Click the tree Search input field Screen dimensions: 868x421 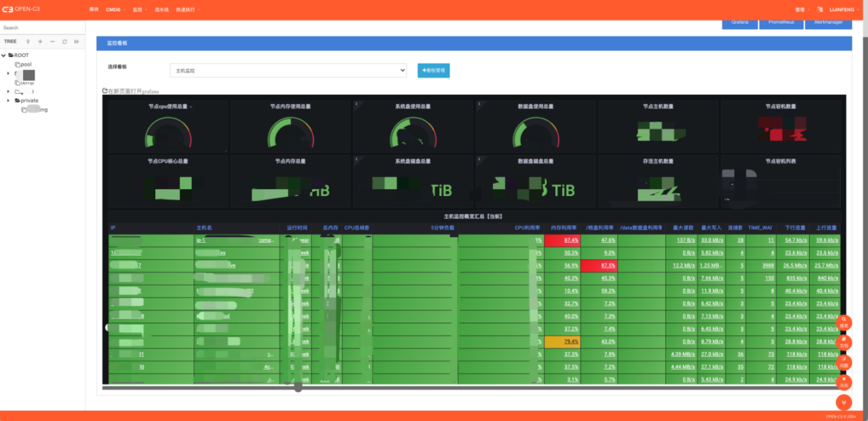point(42,28)
